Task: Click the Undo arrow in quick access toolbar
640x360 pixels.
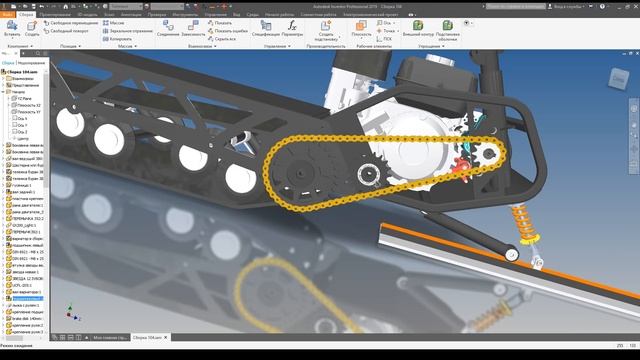Action: pyautogui.click(x=42, y=7)
